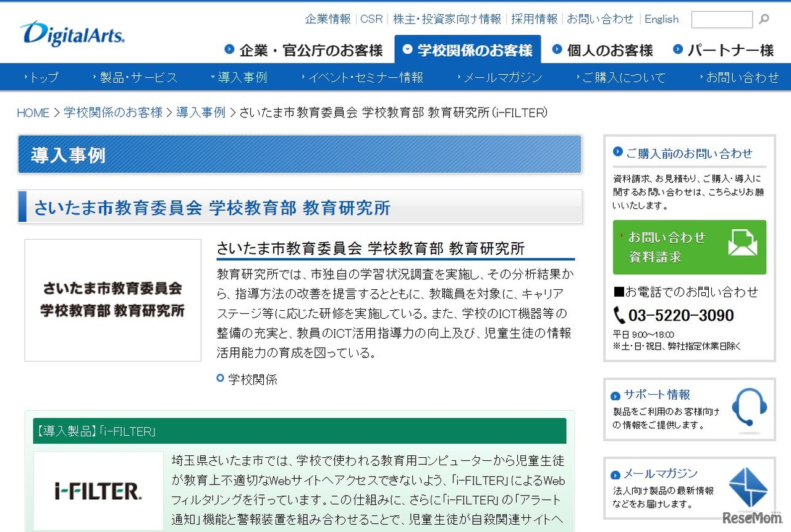Open the CSR page
Screen dimensions: 791x532
tap(371, 19)
